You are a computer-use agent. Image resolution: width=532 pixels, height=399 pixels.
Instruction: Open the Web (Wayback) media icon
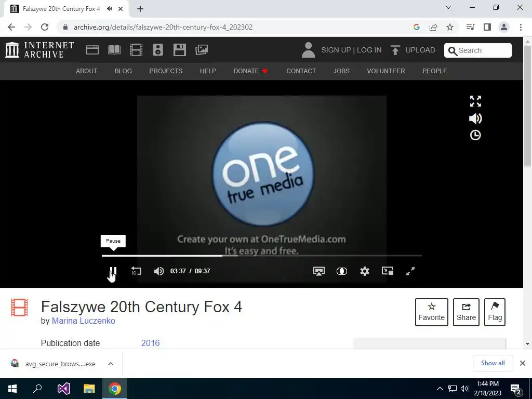tap(92, 50)
